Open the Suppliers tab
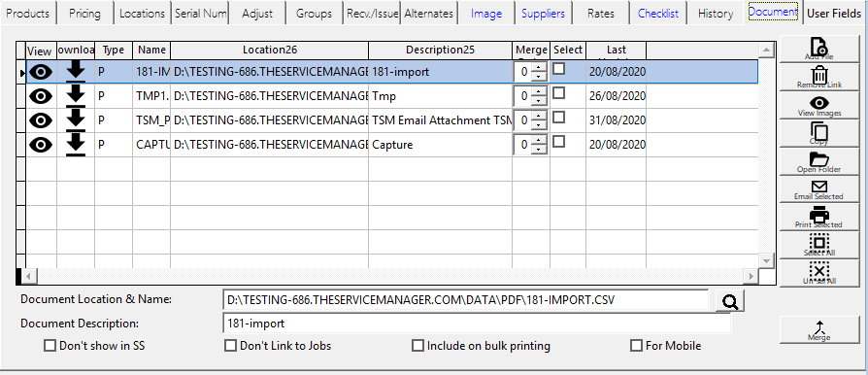 click(543, 14)
